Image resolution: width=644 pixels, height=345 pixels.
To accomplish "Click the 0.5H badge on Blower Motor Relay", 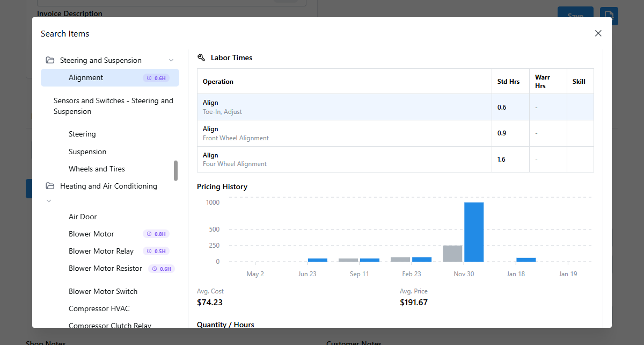I will click(156, 251).
